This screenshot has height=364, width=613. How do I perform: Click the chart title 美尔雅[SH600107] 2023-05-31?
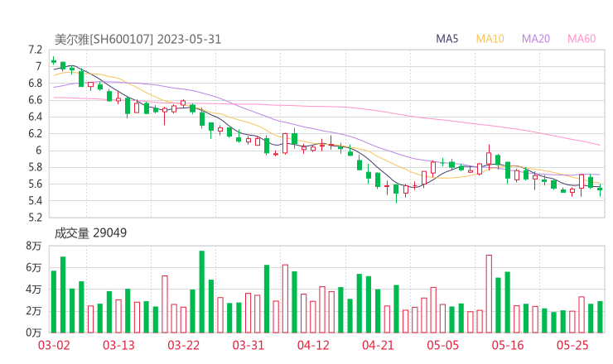[138, 39]
